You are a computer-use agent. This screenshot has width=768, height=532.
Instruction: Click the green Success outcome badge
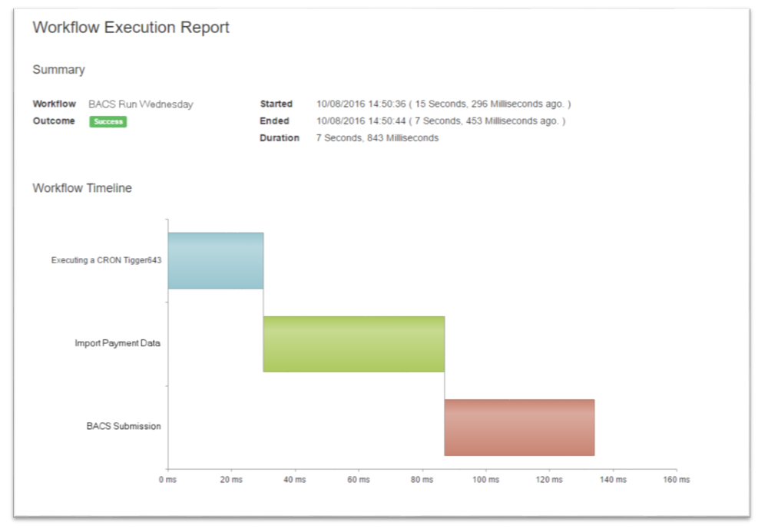108,121
